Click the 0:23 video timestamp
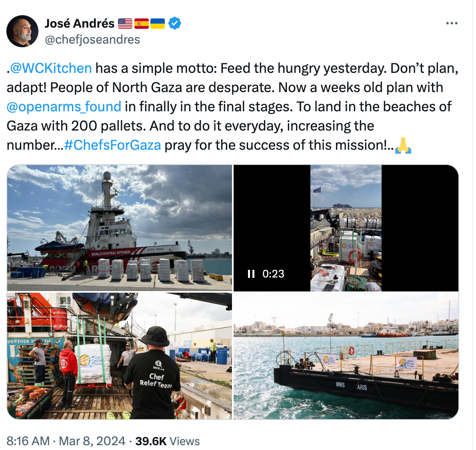This screenshot has height=450, width=476. 273,274
